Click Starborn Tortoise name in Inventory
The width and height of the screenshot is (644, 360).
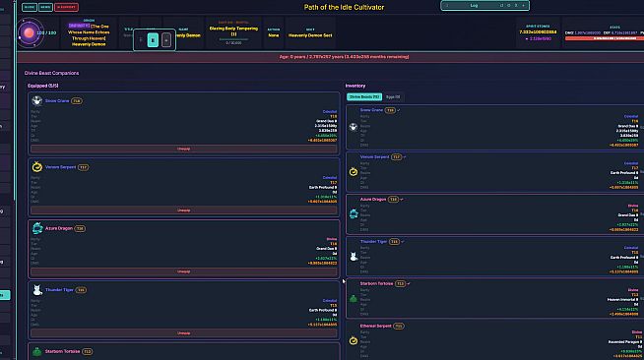(x=376, y=283)
